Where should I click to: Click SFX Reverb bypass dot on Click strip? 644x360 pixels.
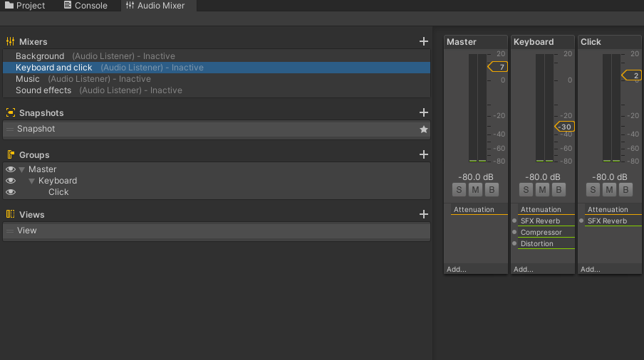tap(581, 221)
